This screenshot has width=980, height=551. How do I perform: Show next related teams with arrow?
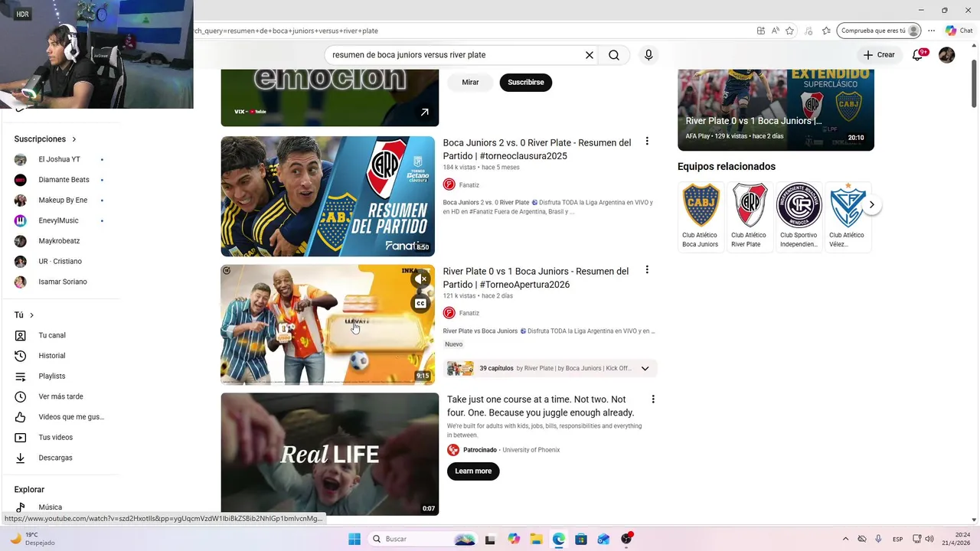pos(871,205)
